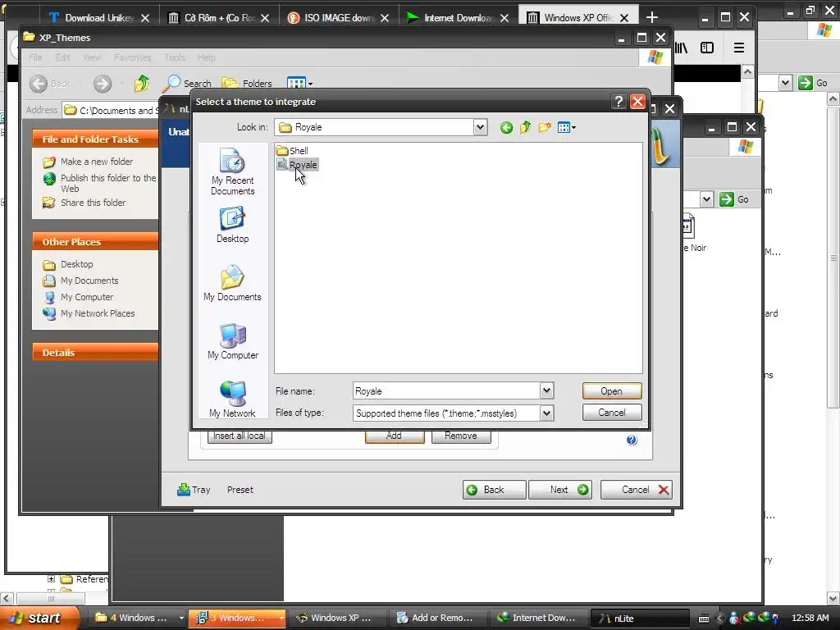Open File menu in XP_Themes window
Image resolution: width=840 pixels, height=630 pixels.
(x=35, y=57)
